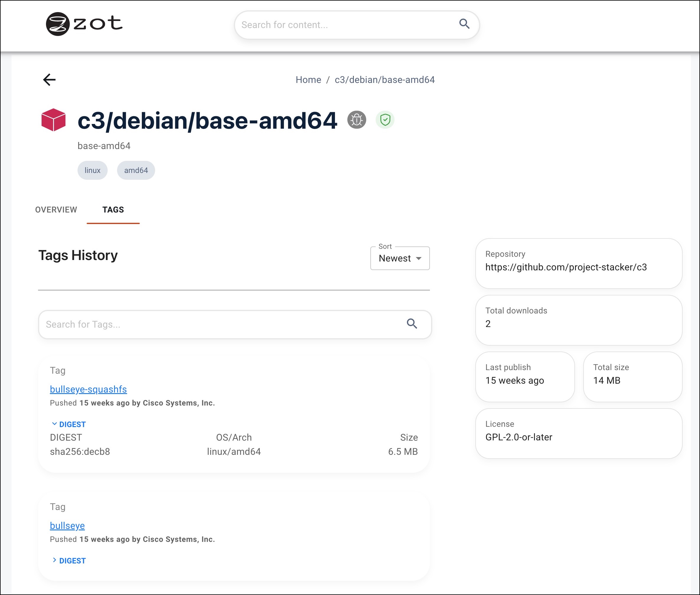Click the tag search magnifier icon

[x=412, y=324]
